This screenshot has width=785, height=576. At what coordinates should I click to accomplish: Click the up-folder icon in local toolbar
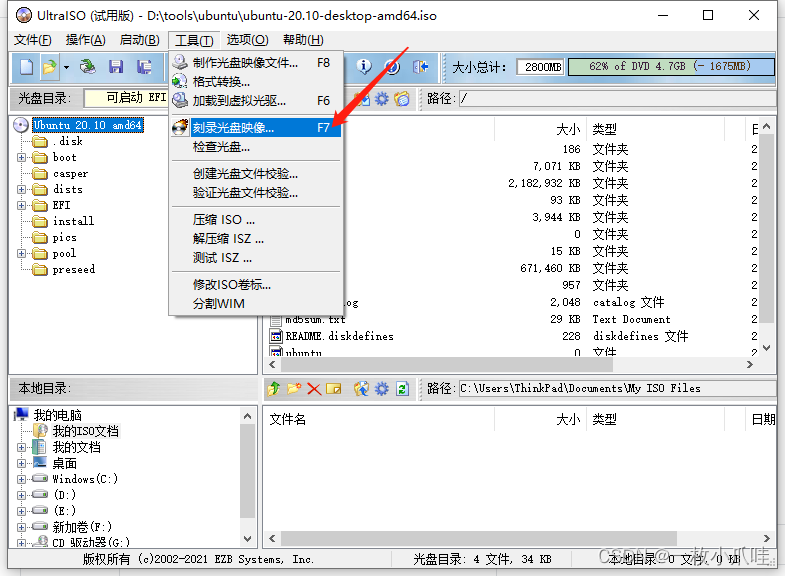coord(274,388)
